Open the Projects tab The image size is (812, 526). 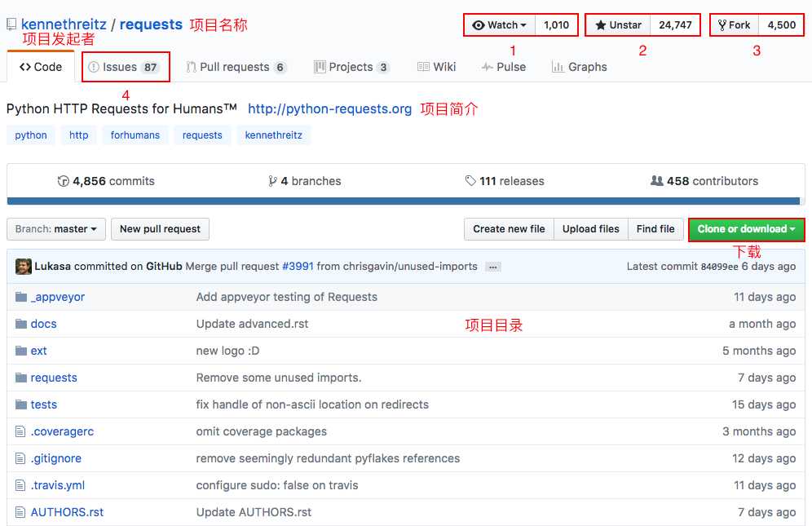(351, 67)
